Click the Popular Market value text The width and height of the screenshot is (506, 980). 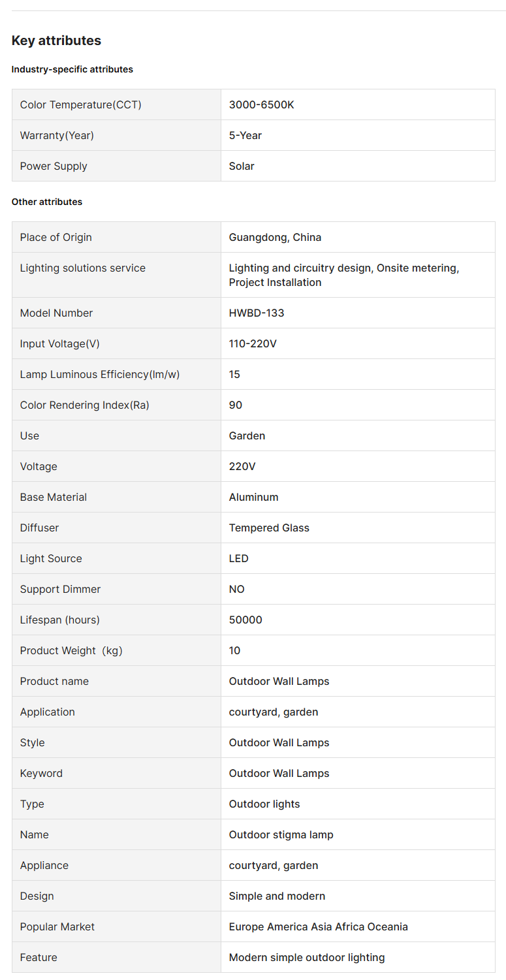click(318, 926)
